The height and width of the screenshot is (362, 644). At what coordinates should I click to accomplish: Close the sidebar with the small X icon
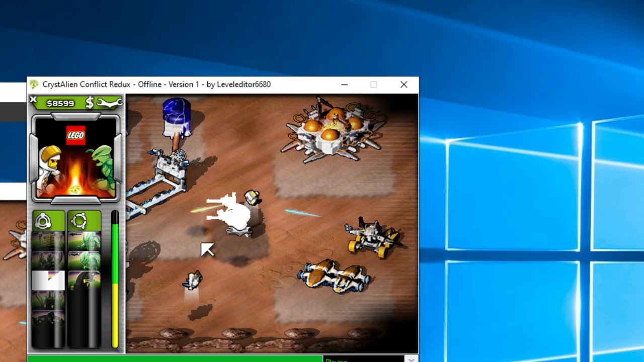33,100
